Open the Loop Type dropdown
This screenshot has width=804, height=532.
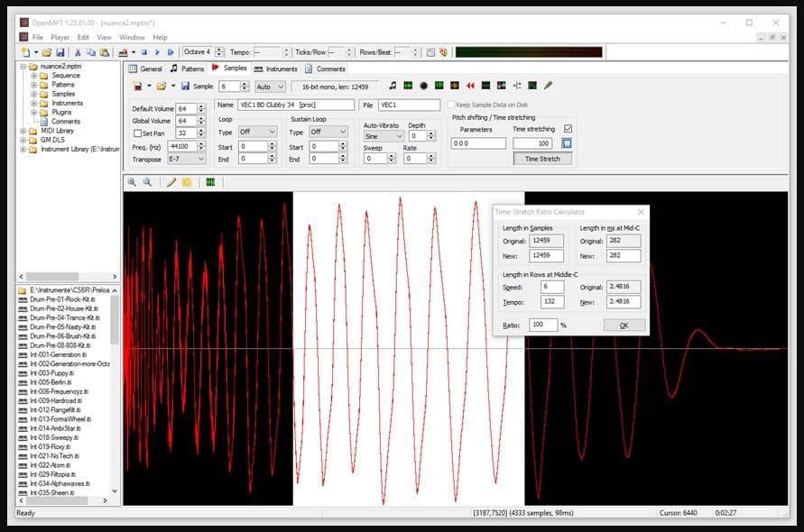(258, 132)
